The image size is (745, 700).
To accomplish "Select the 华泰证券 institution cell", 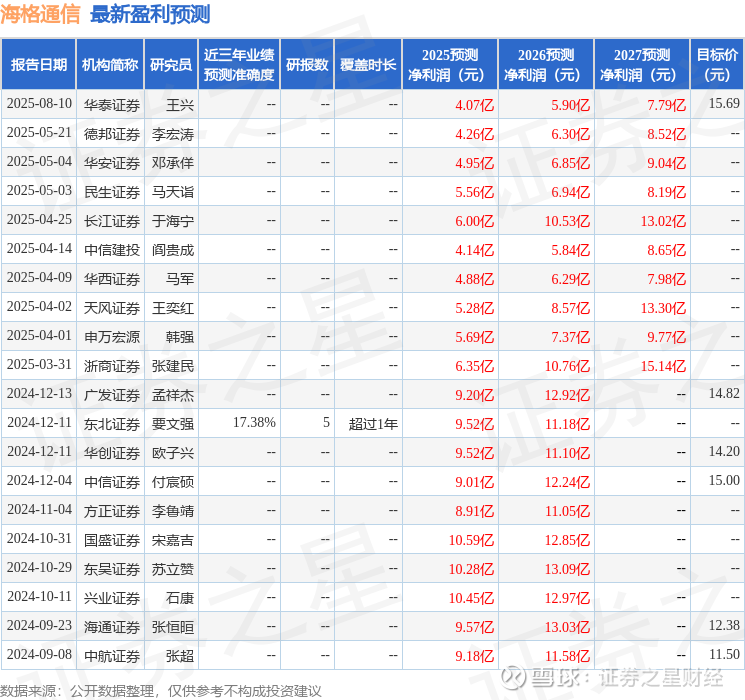I will point(112,105).
